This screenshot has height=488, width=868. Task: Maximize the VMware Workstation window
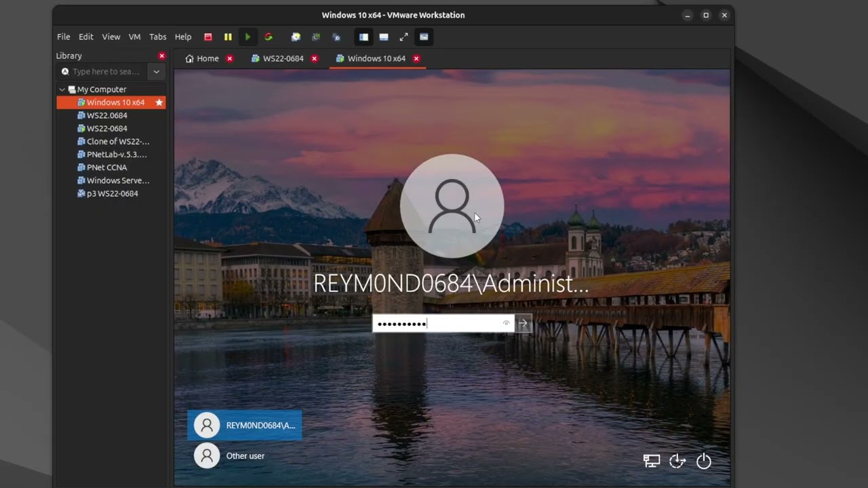(706, 15)
